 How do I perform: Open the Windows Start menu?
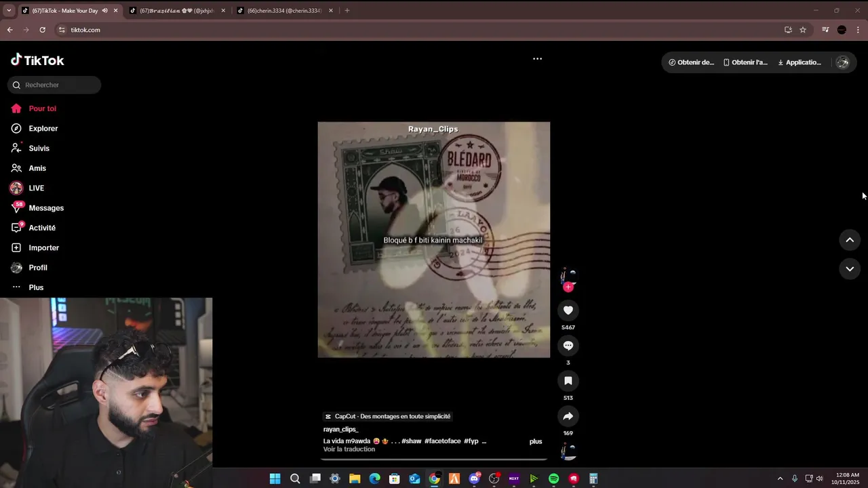click(275, 479)
